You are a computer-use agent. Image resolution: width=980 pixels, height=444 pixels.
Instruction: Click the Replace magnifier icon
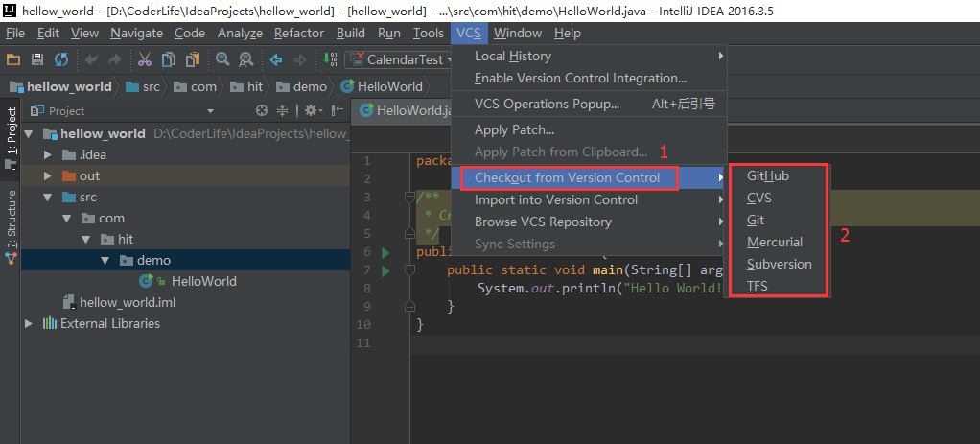coord(245,60)
